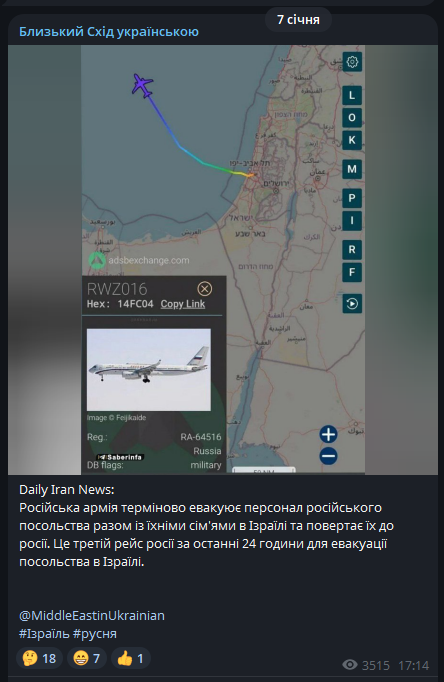The image size is (444, 682).
Task: Click the I map button
Action: (352, 221)
